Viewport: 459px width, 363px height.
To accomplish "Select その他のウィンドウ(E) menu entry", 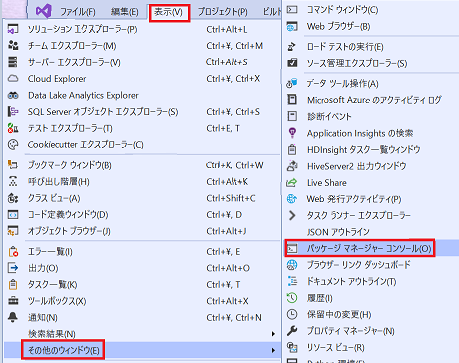I will click(x=142, y=350).
